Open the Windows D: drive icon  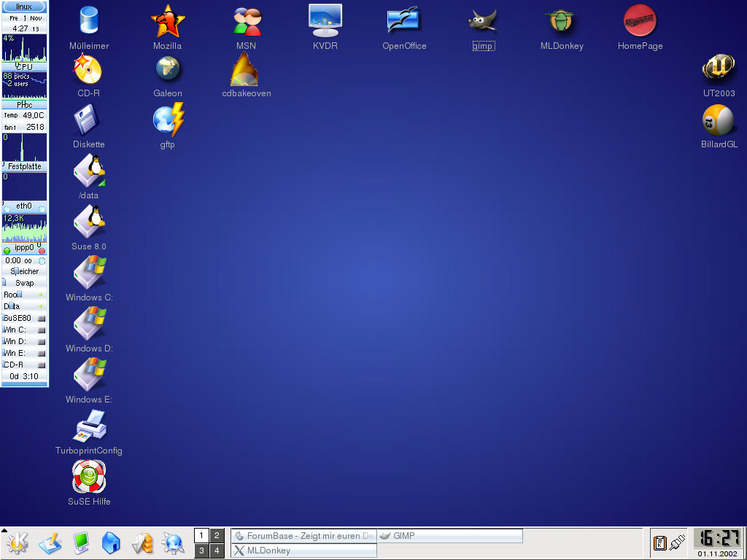89,324
